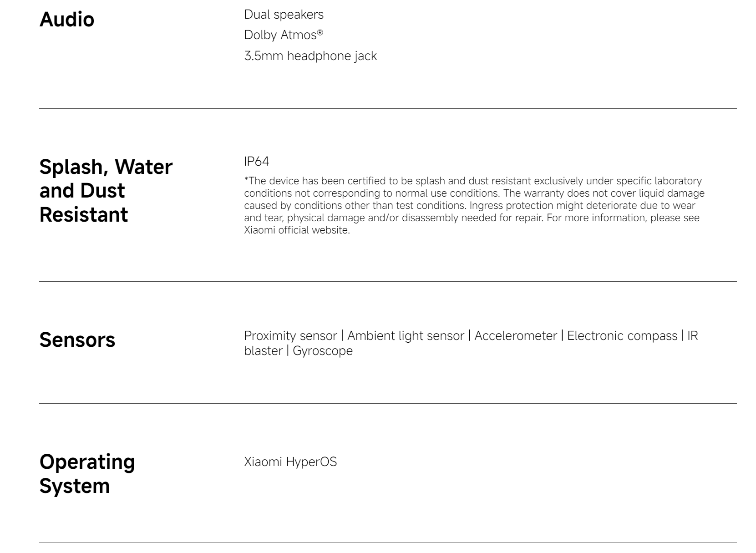Click the 3.5mm headphone jack text
This screenshot has height=553, width=756.
[310, 56]
